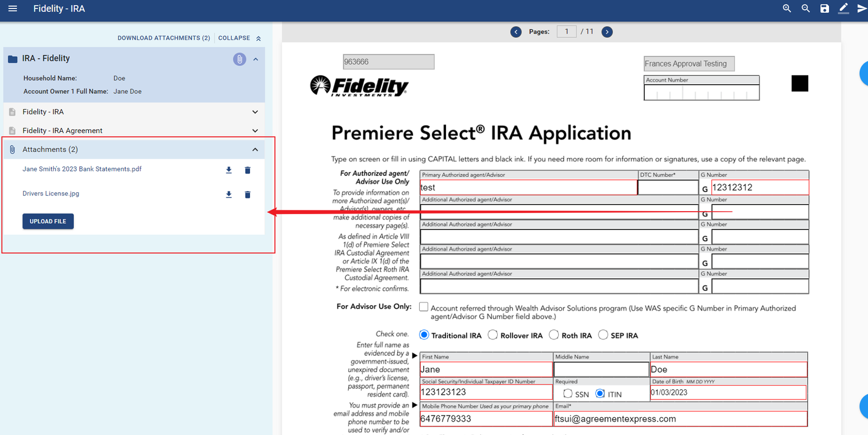
Task: Click the Fidelity - IRA Agreement row label
Action: (62, 131)
